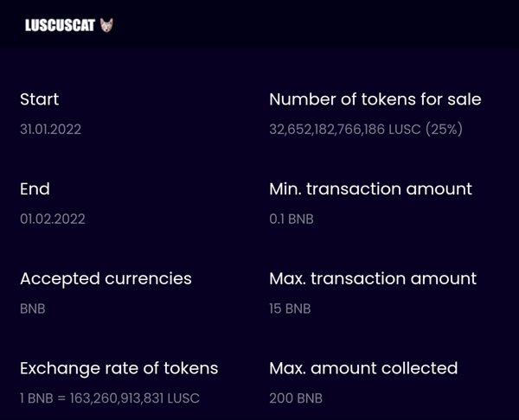This screenshot has height=420, width=519.
Task: Click the LUSCUSCAT cat face icon
Action: (106, 25)
